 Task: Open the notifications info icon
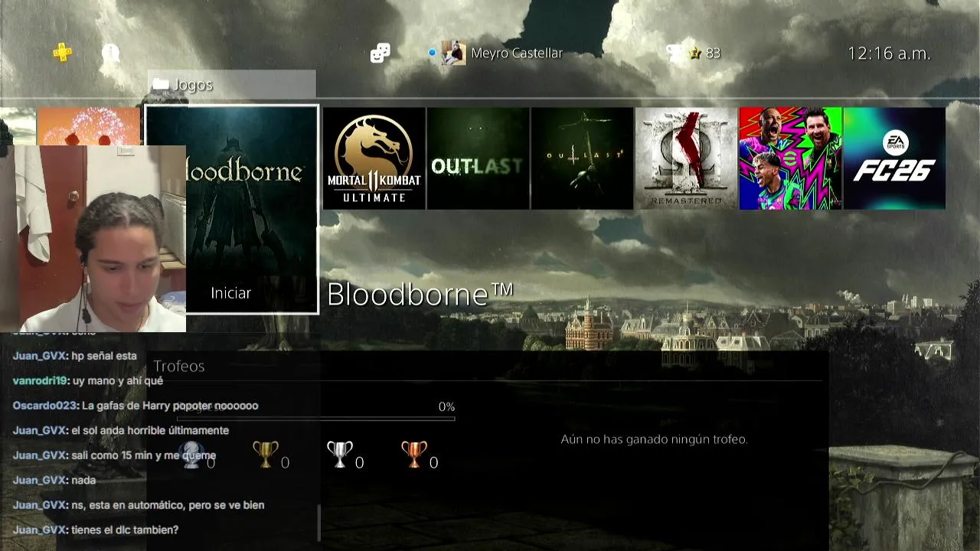tap(111, 53)
